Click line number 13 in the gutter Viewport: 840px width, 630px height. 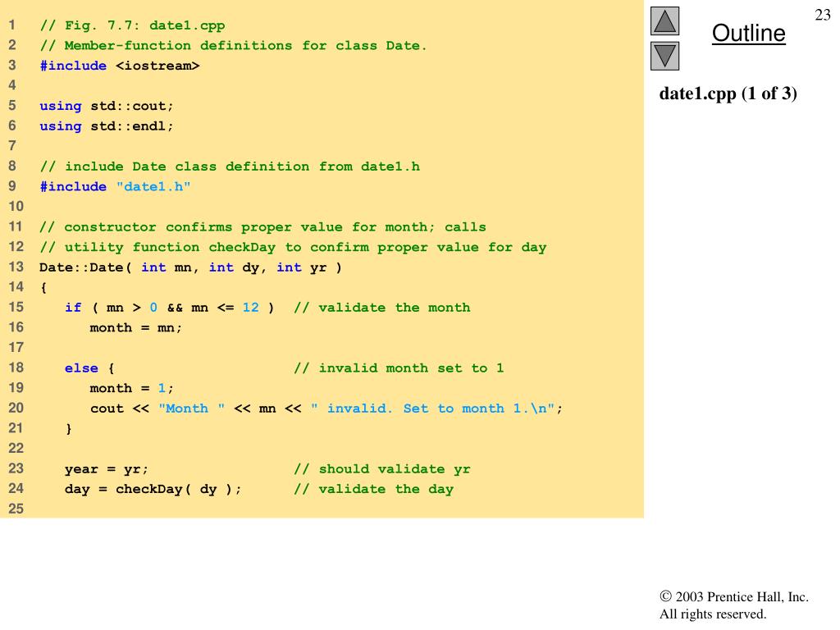coord(16,267)
